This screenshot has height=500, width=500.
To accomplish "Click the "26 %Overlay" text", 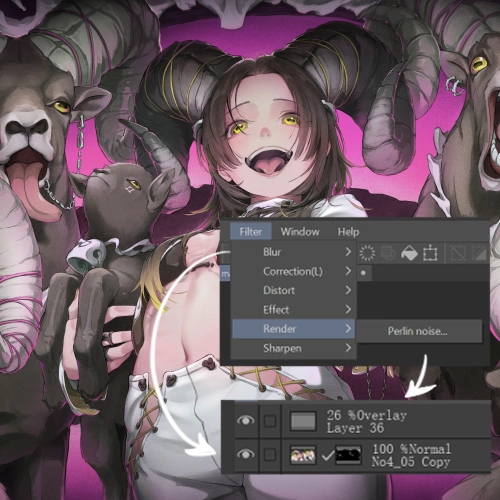I will 367,415.
